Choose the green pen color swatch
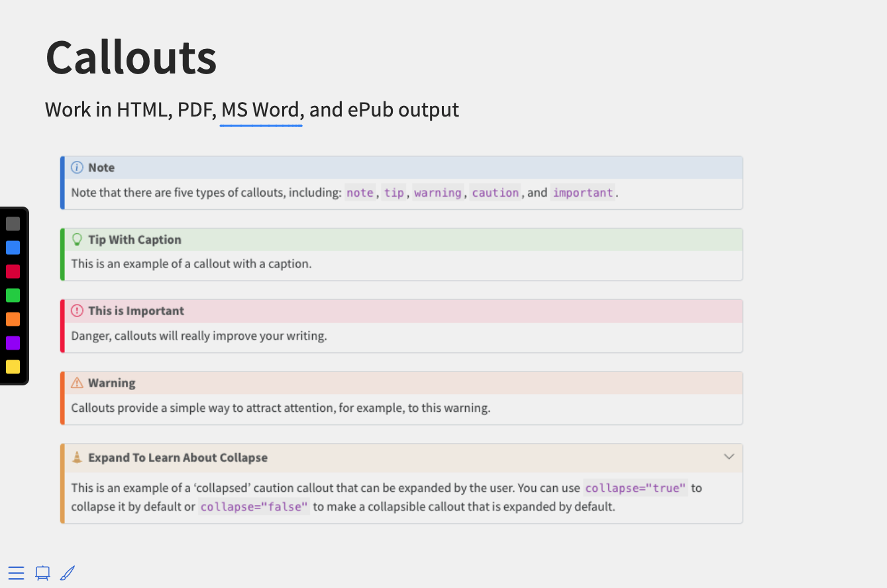This screenshot has height=588, width=887. click(13, 295)
